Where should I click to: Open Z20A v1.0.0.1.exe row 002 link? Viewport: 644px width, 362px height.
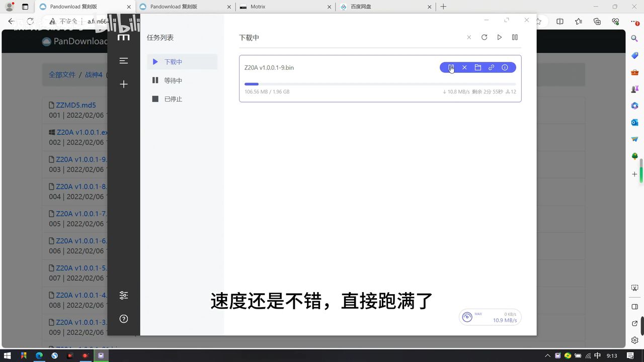click(82, 132)
